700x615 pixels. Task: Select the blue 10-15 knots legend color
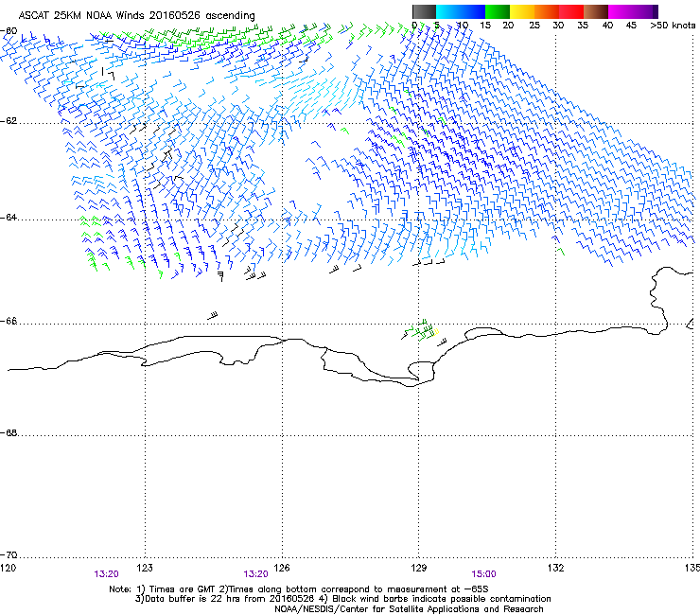(x=473, y=11)
